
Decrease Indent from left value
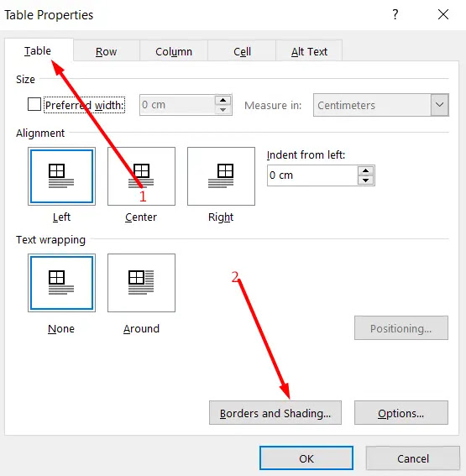[x=366, y=180]
